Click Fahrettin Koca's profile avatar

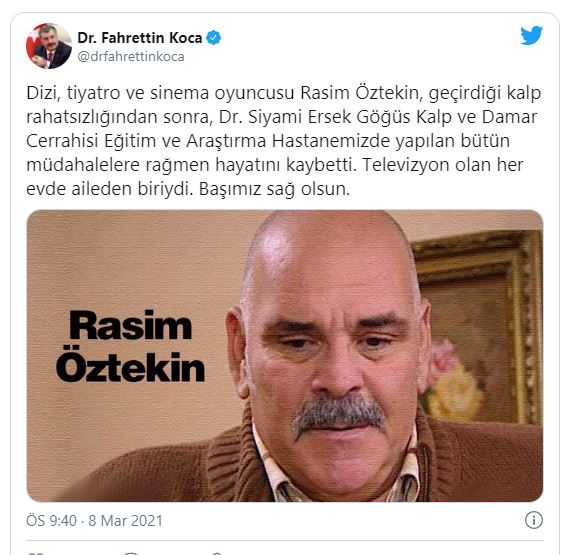48,46
